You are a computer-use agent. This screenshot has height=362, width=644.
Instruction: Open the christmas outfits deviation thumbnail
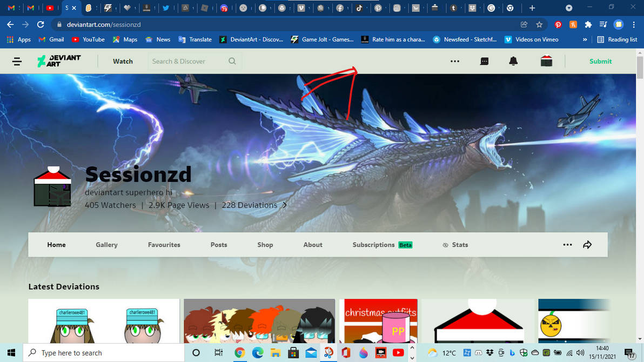click(x=378, y=321)
